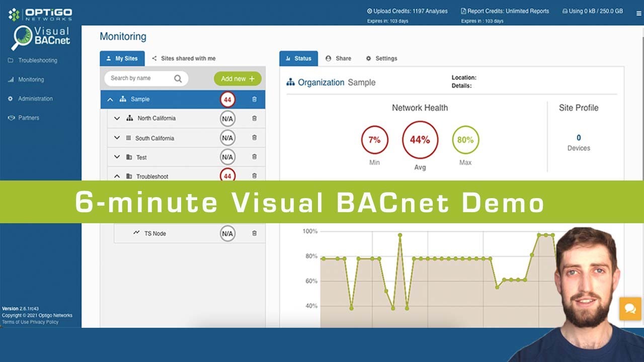Image resolution: width=644 pixels, height=362 pixels.
Task: Open the Share tab
Action: (x=339, y=58)
